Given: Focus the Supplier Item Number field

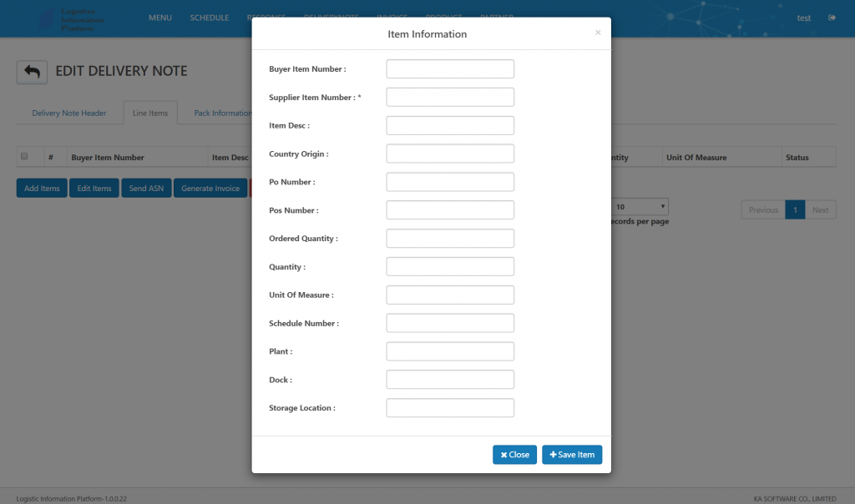Looking at the screenshot, I should [450, 97].
